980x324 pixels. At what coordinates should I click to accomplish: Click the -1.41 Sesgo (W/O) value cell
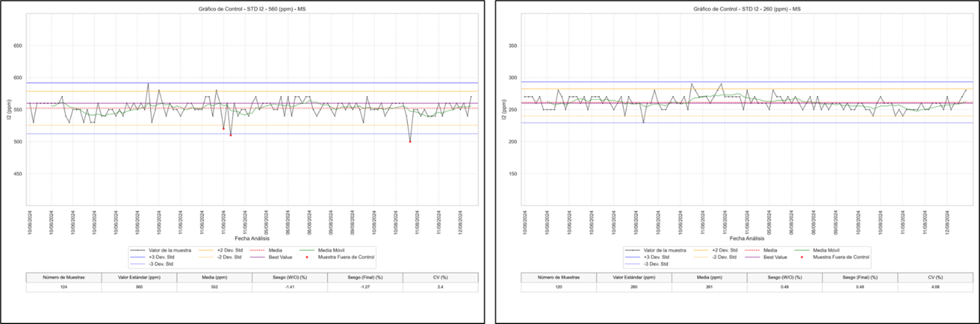(x=290, y=287)
